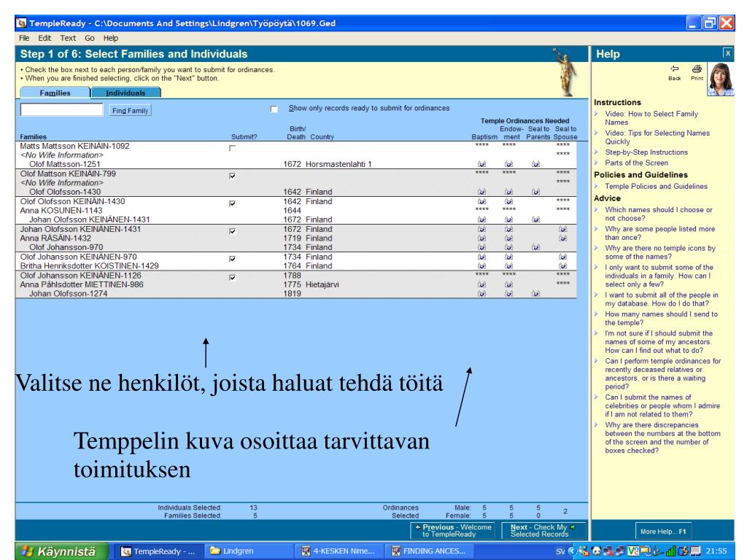Click 4-KESKEN Nime taskbar button
747x560 pixels.
coord(337,551)
